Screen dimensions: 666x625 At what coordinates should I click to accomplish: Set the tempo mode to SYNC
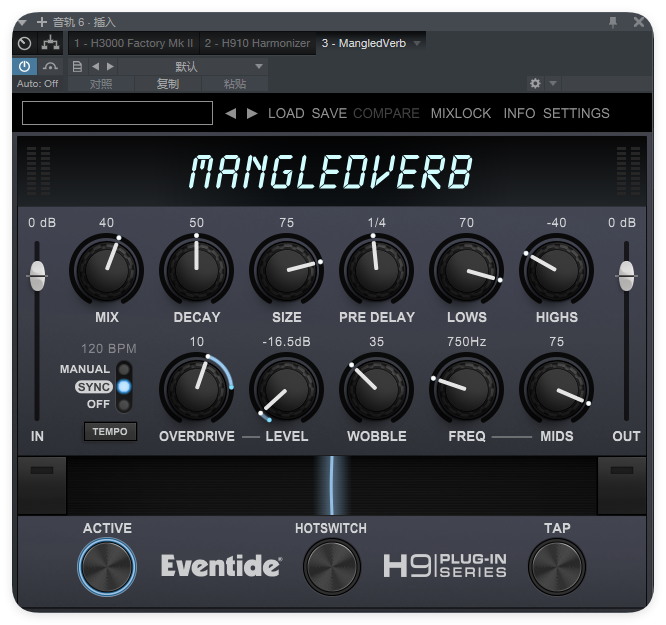point(124,387)
